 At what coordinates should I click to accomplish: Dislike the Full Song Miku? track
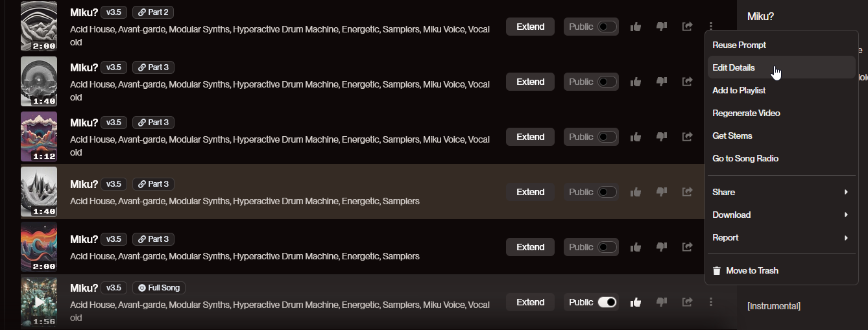pyautogui.click(x=662, y=302)
